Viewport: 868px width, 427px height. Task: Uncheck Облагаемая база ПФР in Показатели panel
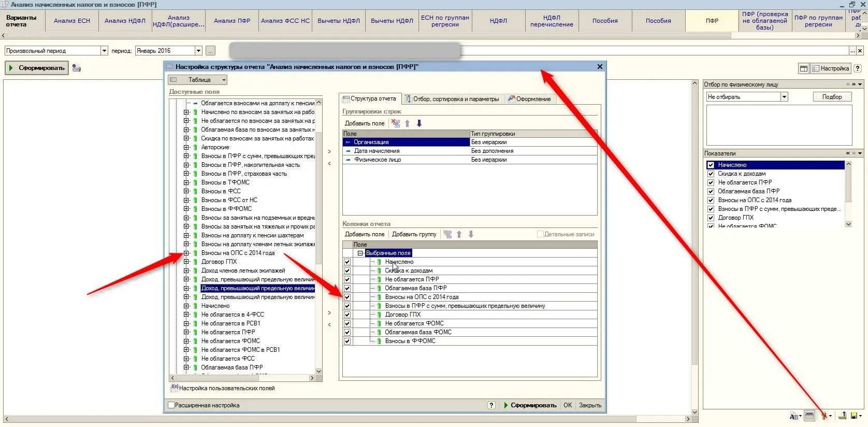coord(711,191)
